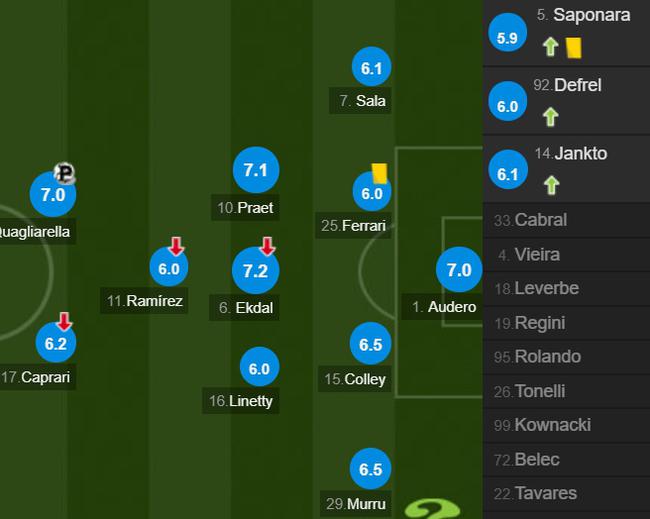Select Praet's 7.1 rating circle
Screen dimensions: 650x519
pyautogui.click(x=256, y=170)
